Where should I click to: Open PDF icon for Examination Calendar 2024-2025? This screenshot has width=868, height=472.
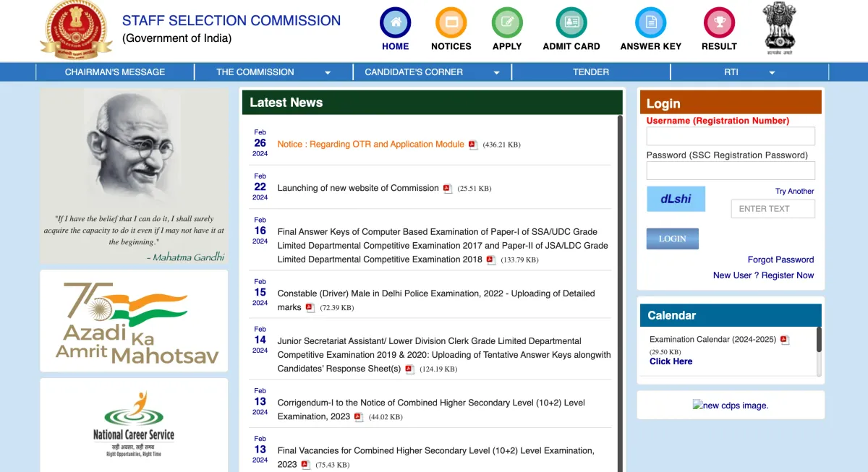[785, 340]
